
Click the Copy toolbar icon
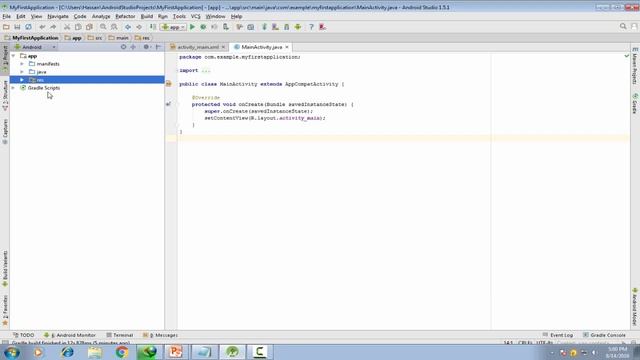(78, 27)
